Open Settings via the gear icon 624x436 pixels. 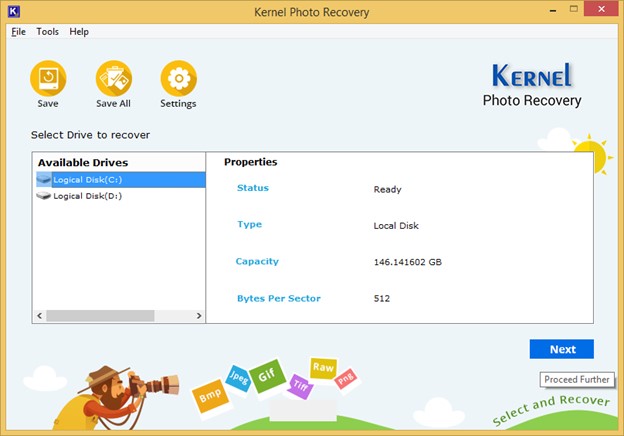pos(179,78)
